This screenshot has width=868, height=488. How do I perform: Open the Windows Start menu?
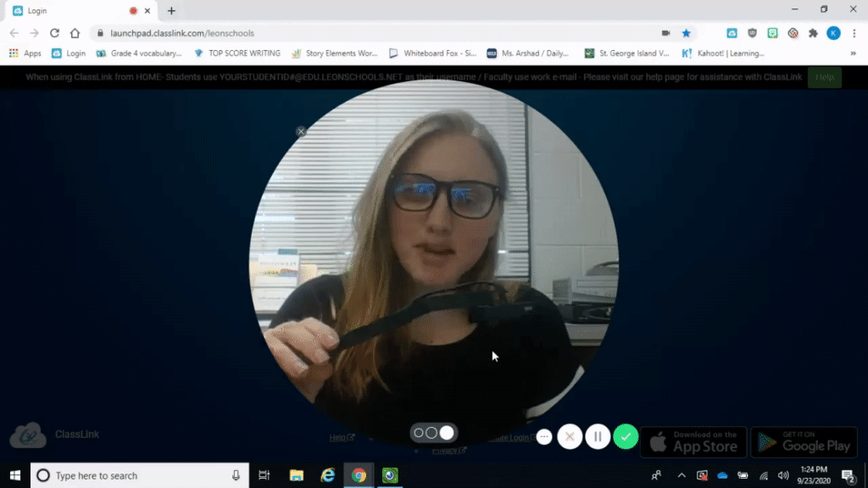click(15, 475)
